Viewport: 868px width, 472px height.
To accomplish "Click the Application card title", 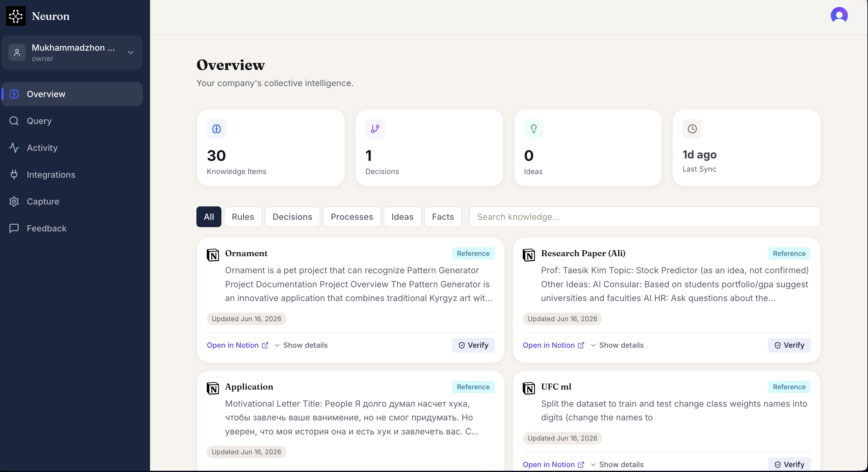I will click(249, 387).
